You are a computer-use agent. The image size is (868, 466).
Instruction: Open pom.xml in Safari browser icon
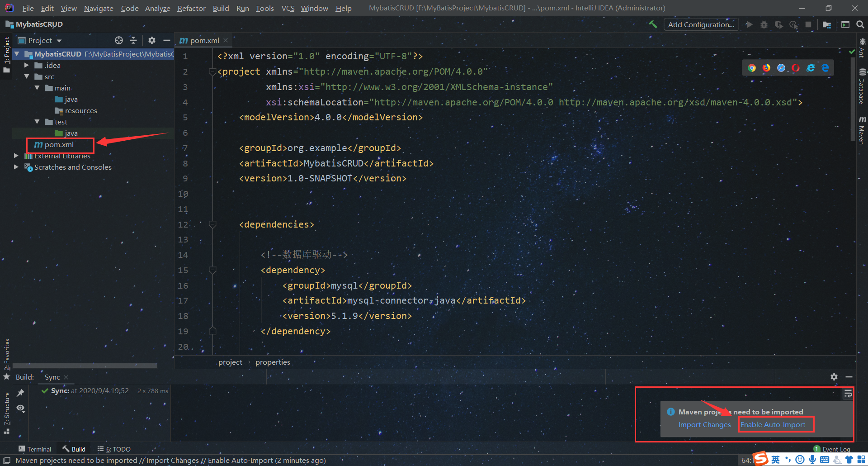pos(781,68)
